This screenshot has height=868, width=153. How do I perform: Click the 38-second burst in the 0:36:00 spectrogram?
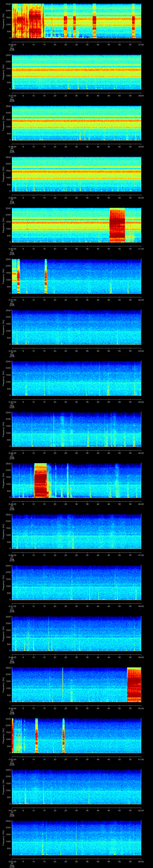(94, 21)
